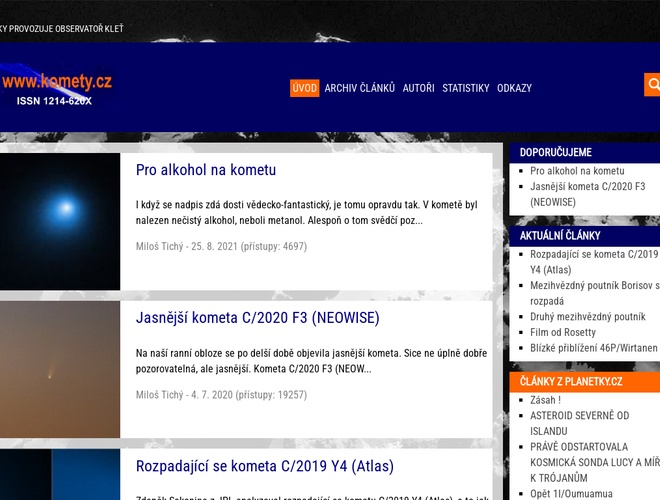Viewport: 660px width, 500px height.
Task: Open Opět 1I/Oumuamua sidebar link
Action: (x=572, y=494)
